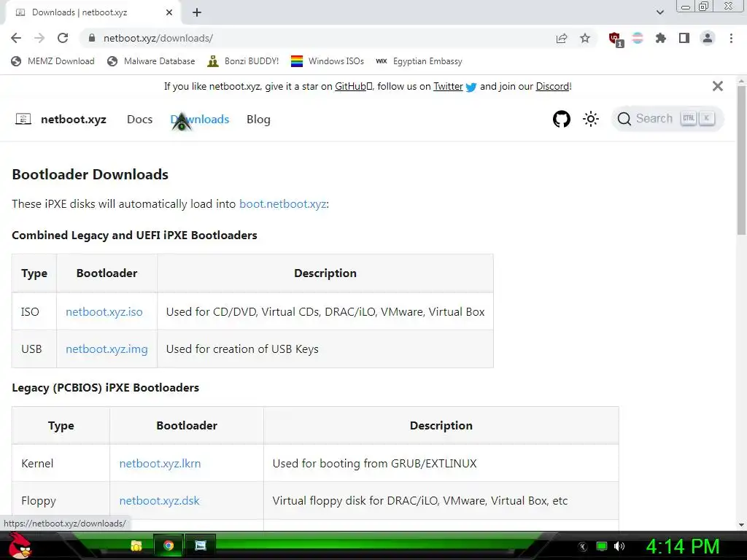Click the boot.netboot.xyz link

282,204
